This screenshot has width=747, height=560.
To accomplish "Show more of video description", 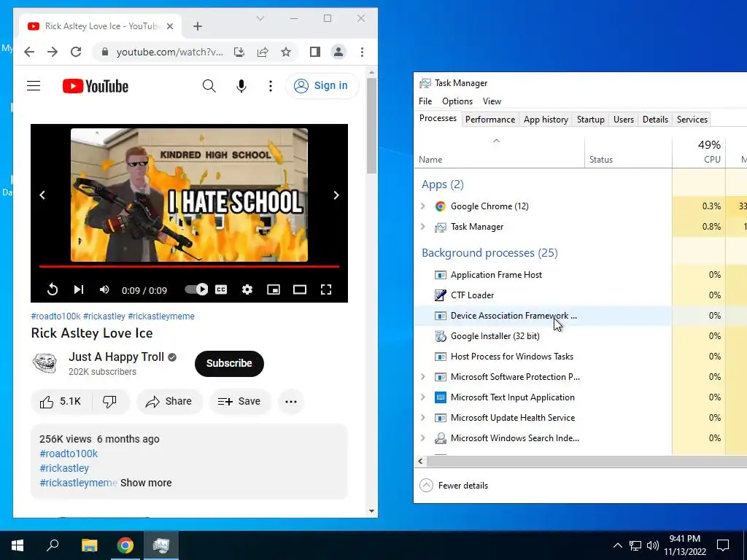I will pyautogui.click(x=146, y=483).
